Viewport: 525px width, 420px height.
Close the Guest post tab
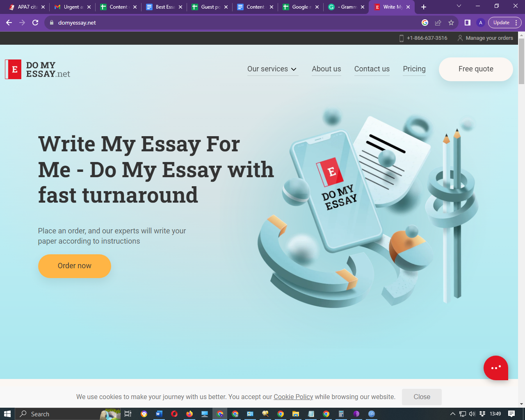226,7
